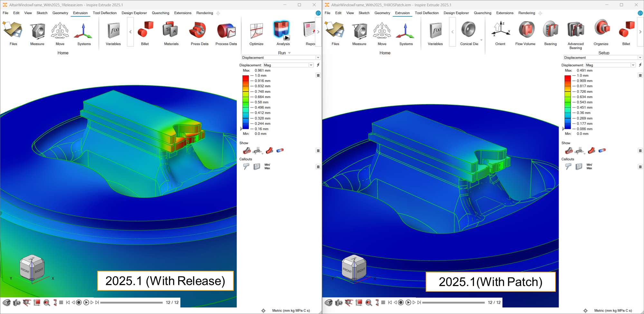Open Process Data in left window
This screenshot has width=644, height=314.
226,33
